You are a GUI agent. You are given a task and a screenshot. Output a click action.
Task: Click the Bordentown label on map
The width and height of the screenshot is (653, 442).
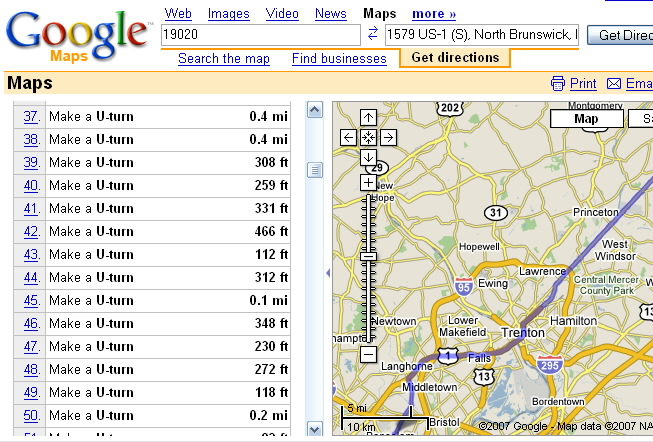558,402
